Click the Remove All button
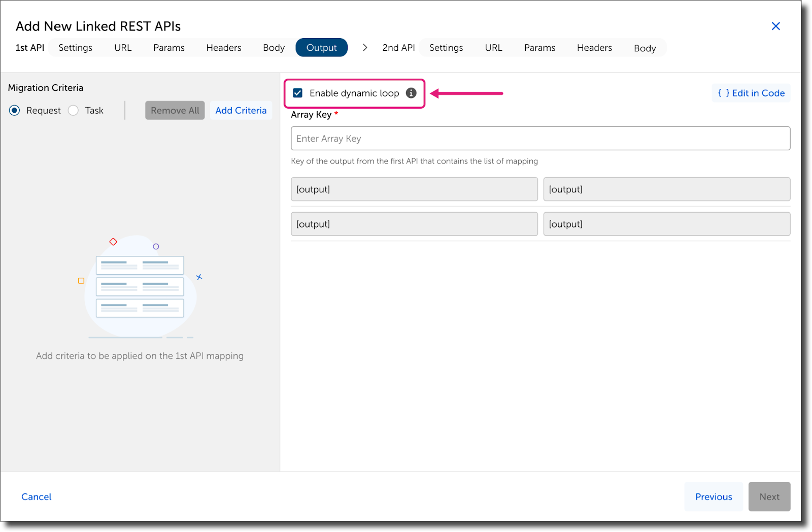Screen dimensions: 812x532 [175, 110]
